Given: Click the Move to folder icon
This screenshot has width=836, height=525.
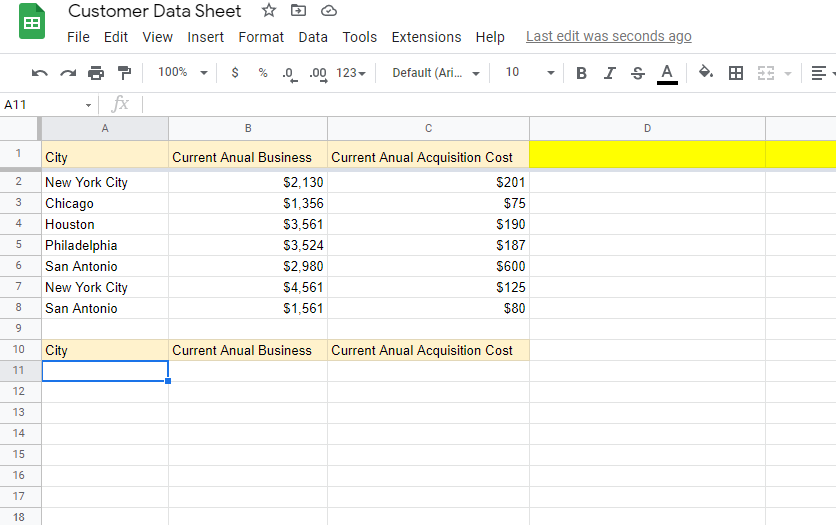Looking at the screenshot, I should click(299, 11).
